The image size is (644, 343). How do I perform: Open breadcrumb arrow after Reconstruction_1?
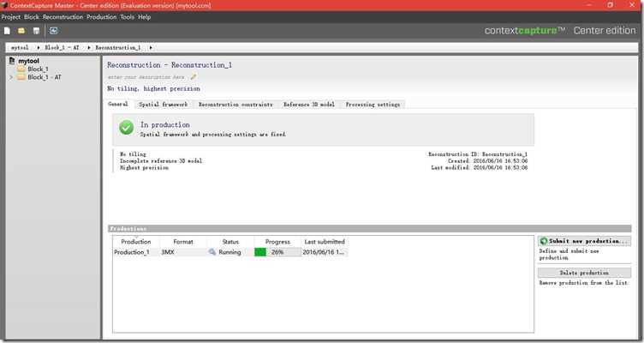pos(151,48)
